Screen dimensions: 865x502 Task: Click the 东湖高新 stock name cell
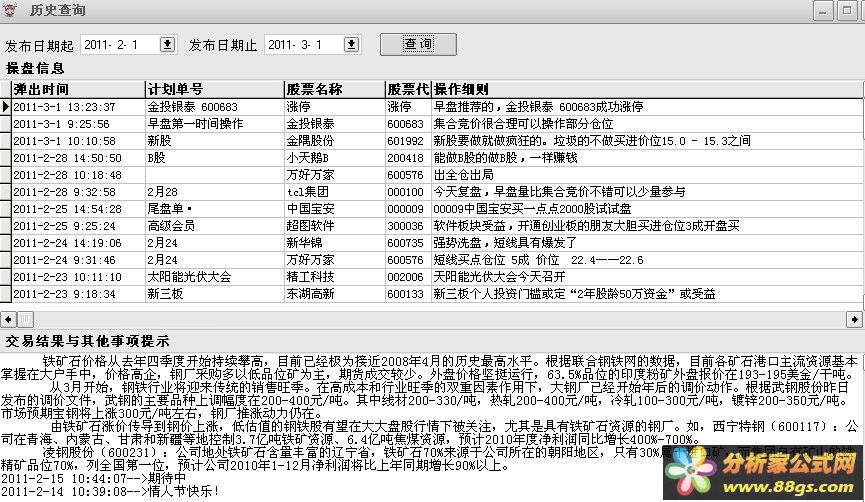tap(335, 294)
